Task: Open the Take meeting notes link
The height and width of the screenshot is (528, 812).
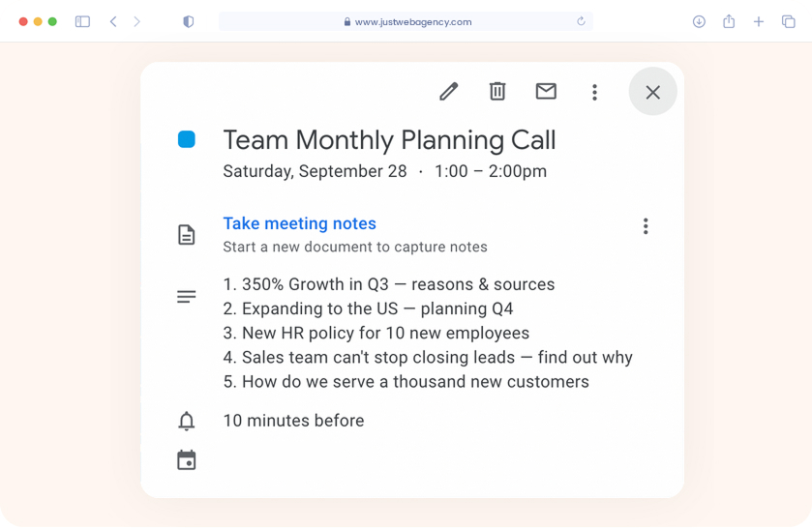Action: (299, 223)
